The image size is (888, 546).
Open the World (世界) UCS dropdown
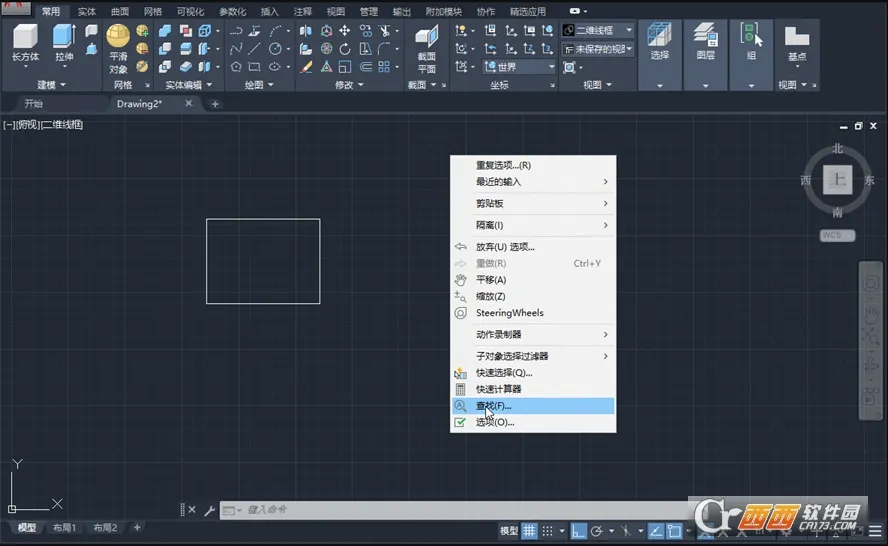point(519,67)
